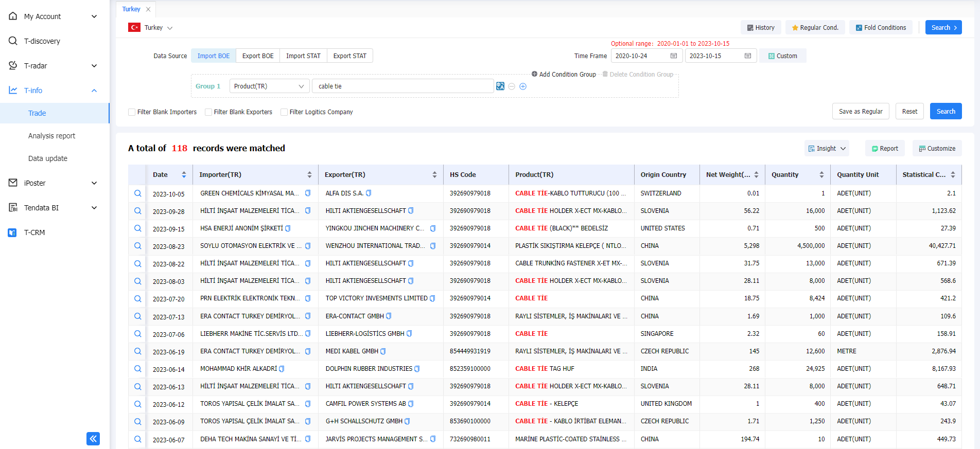
Task: Switch to the Export BOE data source
Action: 258,56
